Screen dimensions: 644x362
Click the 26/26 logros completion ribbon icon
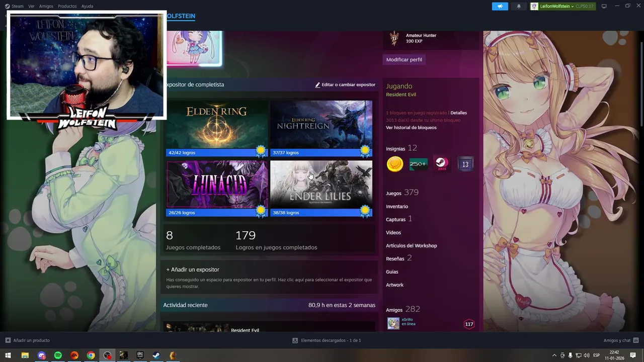(261, 211)
